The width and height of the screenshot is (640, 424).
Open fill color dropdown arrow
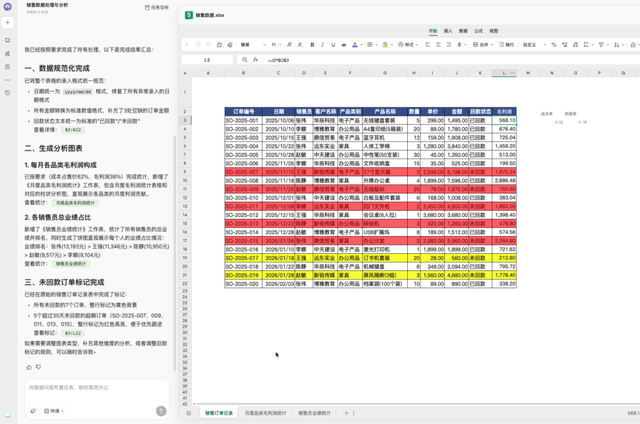pos(391,45)
